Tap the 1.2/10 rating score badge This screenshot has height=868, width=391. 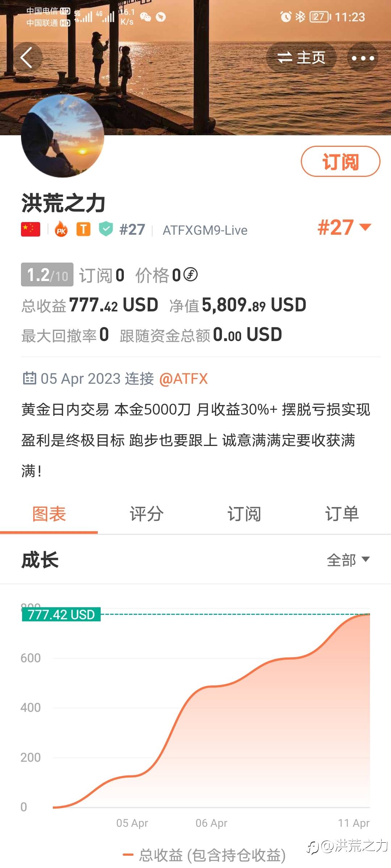[47, 275]
